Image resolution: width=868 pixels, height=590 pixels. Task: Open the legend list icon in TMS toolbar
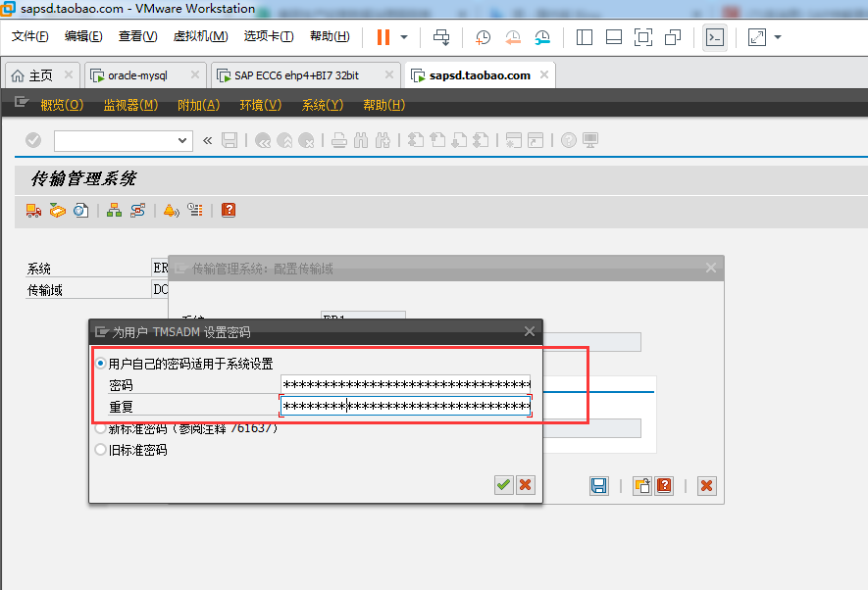point(195,211)
